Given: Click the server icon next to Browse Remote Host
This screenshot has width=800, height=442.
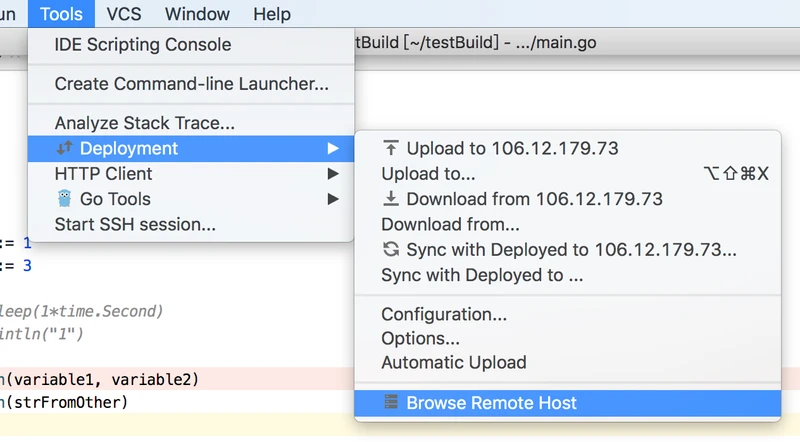Looking at the screenshot, I should click(391, 402).
